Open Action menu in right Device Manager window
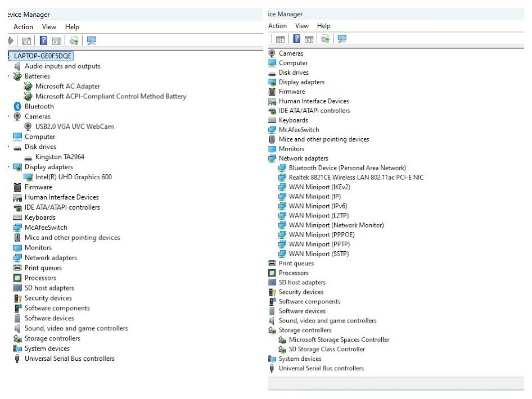The width and height of the screenshot is (532, 399). pyautogui.click(x=277, y=26)
